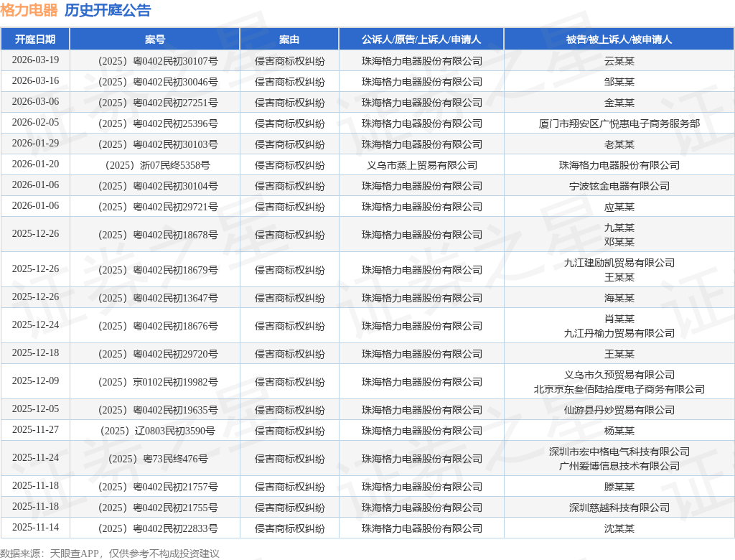This screenshot has width=735, height=560.
Task: Click case number 粤0402民初13647号
Action: tap(158, 298)
